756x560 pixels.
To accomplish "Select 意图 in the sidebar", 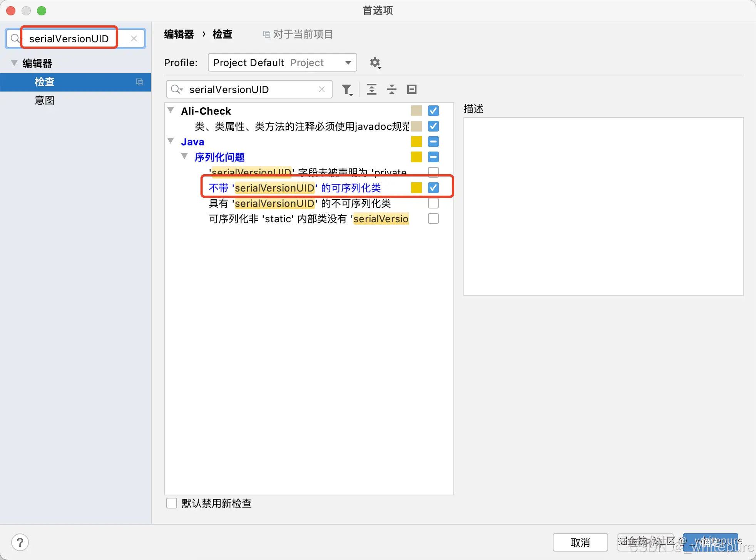I will tap(44, 100).
